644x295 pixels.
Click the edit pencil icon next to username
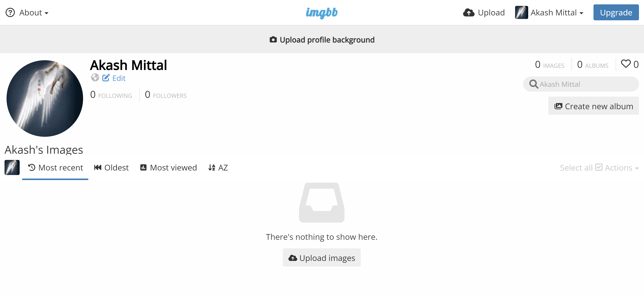coord(106,78)
